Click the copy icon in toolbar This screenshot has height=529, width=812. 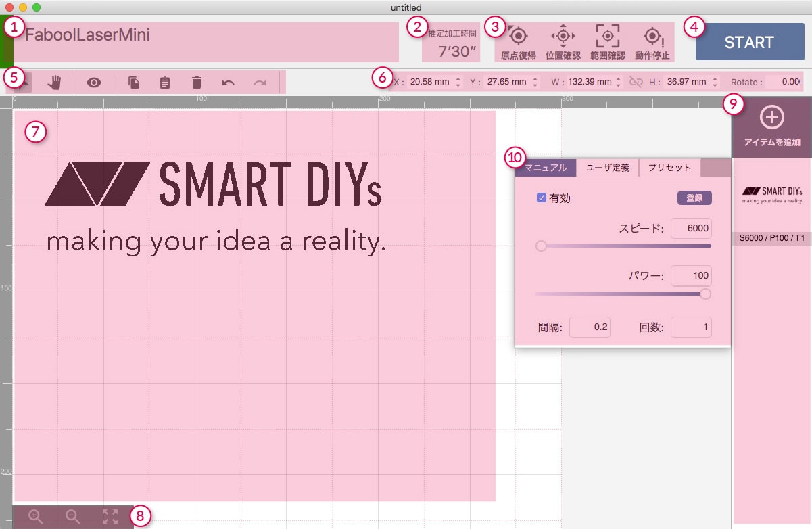point(135,83)
